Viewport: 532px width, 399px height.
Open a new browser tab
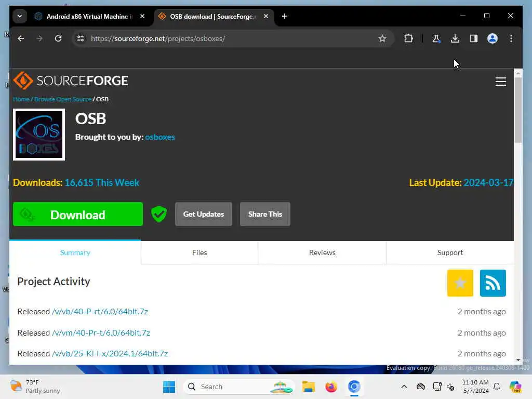point(285,16)
